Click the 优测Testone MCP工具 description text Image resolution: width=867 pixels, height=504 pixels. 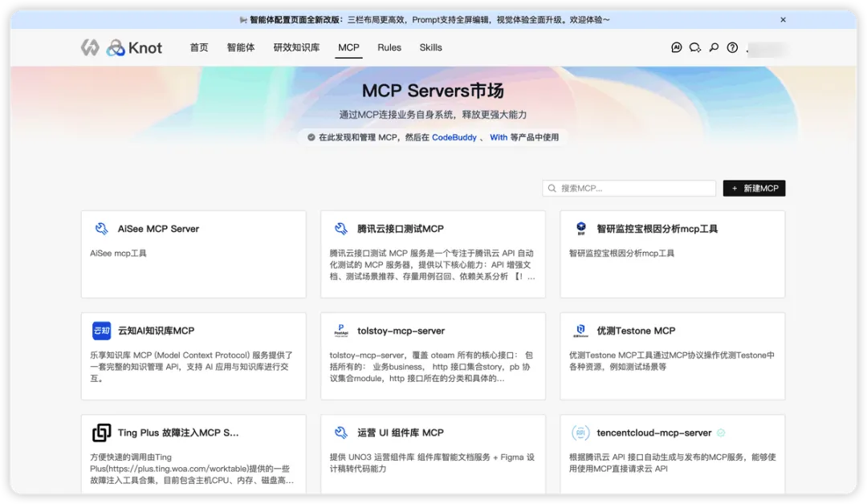(672, 361)
